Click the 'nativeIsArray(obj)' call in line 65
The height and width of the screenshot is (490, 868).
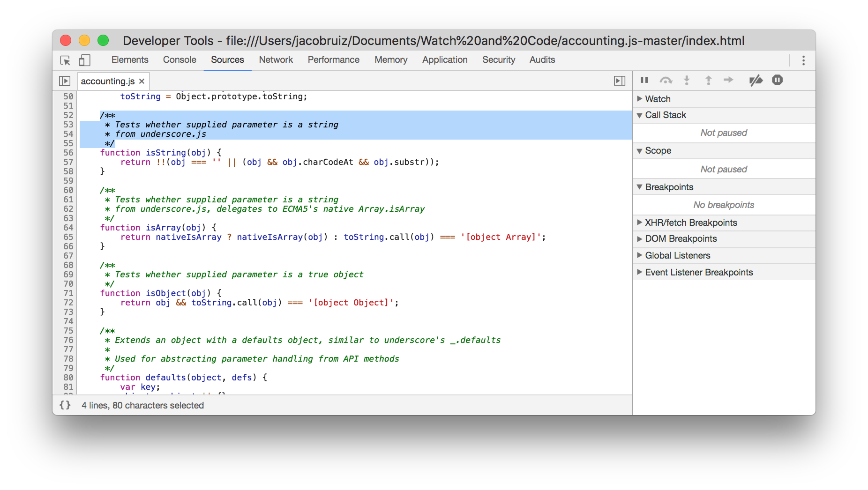pos(282,237)
